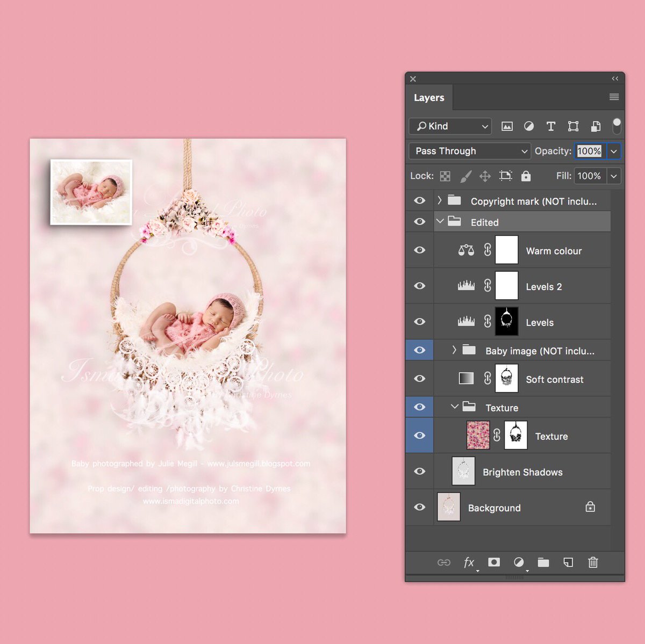Screen dimensions: 645x644
Task: Hide the Background layer
Action: coord(420,507)
